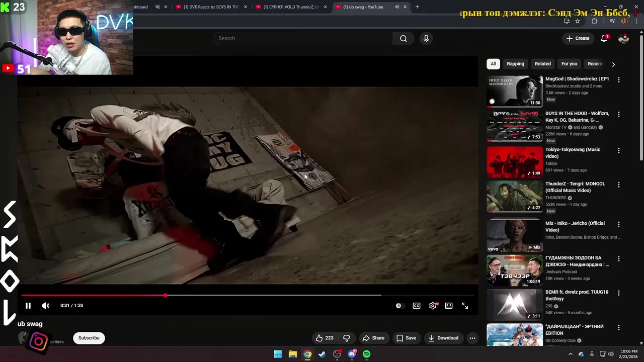644x362 pixels.
Task: Select the Rapping filter chip
Action: point(515,64)
